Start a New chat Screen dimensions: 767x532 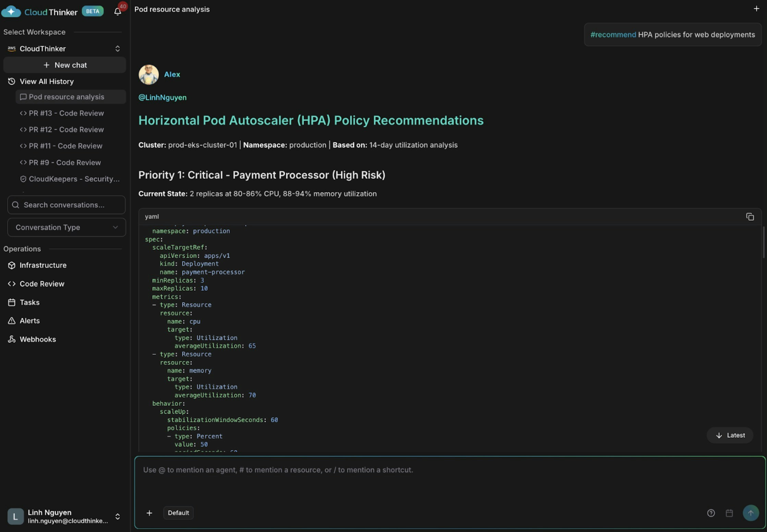pyautogui.click(x=64, y=65)
